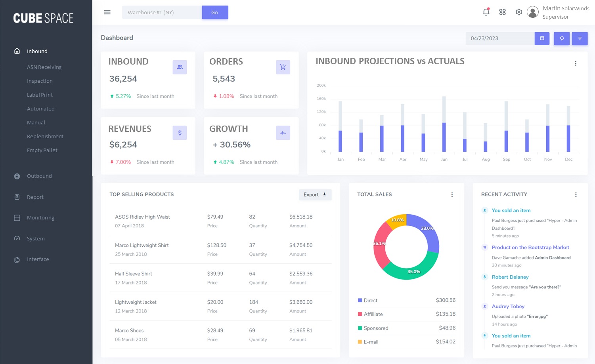
Task: Click the Direct legend color square
Action: coord(360,300)
